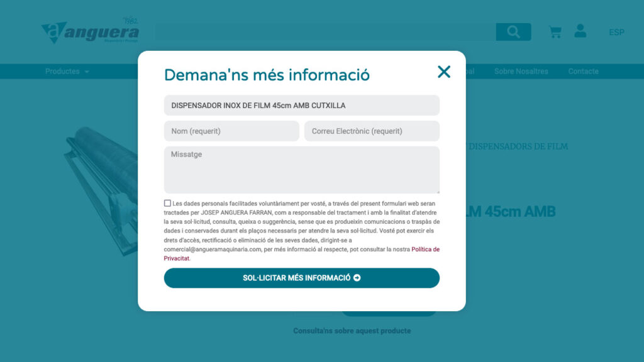Open Sobre Nosaltres menu item

tap(521, 72)
